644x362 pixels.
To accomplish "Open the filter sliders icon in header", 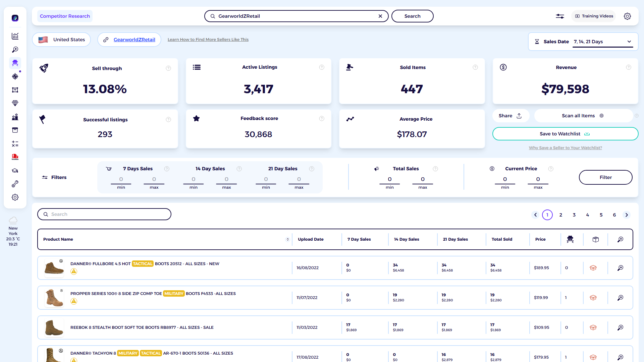I will click(560, 16).
